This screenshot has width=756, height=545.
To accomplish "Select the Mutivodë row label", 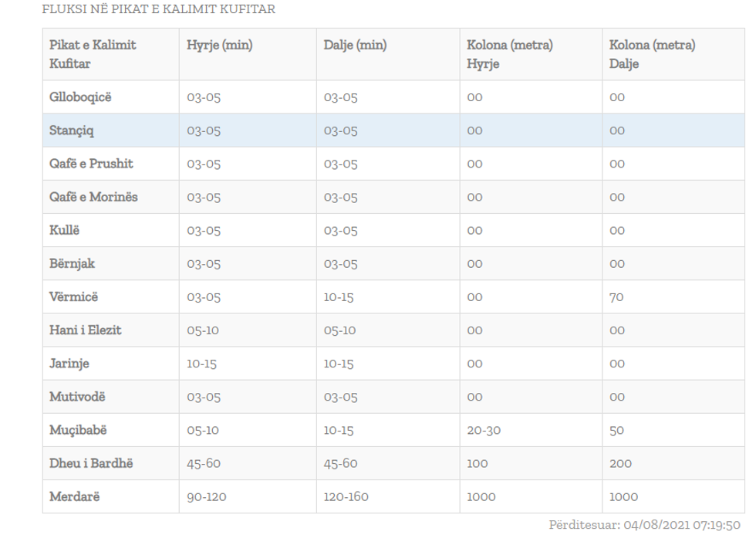I will point(78,397).
